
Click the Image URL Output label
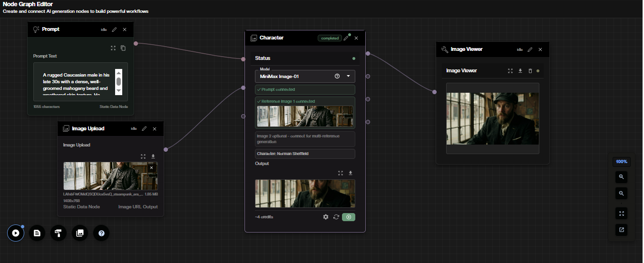click(x=138, y=207)
